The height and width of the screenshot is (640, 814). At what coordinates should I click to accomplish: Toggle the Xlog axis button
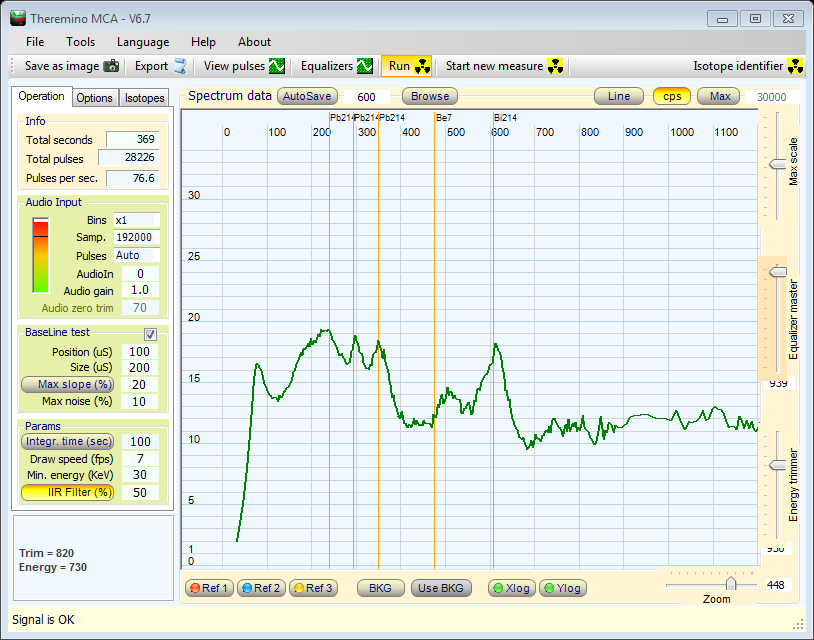coord(511,588)
